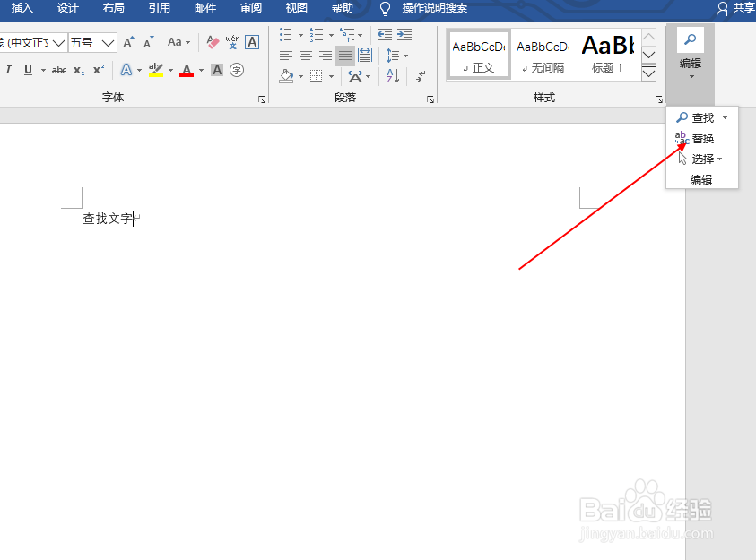Open the 审阅 ribbon tab
756x560 pixels.
251,8
